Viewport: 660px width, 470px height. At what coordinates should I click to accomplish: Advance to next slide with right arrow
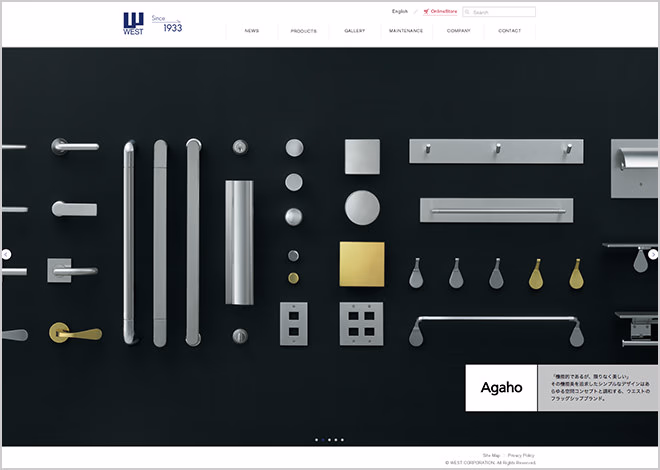point(653,254)
